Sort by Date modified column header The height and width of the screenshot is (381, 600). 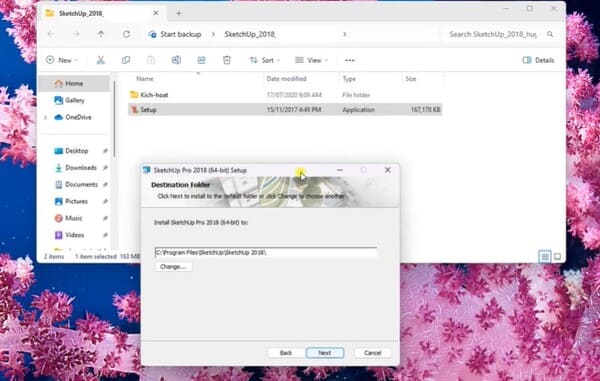286,79
